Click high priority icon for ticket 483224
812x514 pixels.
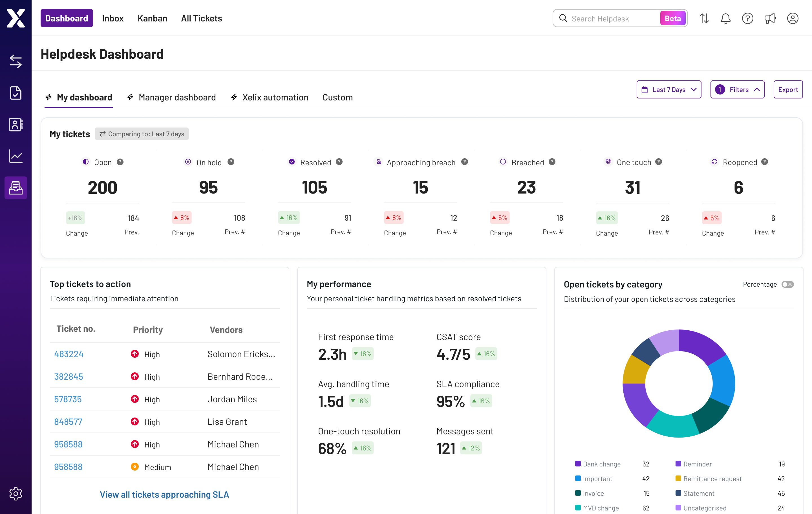click(x=134, y=354)
